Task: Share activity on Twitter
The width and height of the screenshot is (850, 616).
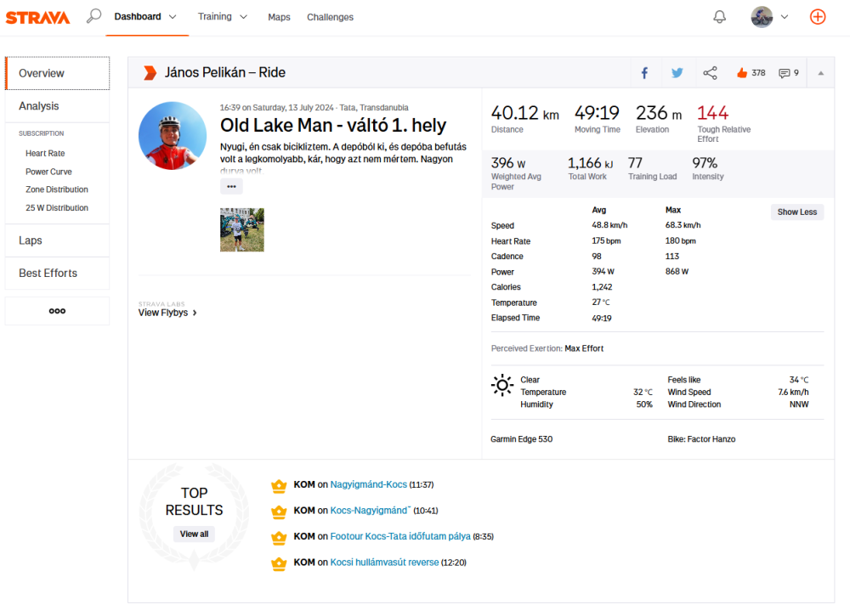Action: click(677, 73)
